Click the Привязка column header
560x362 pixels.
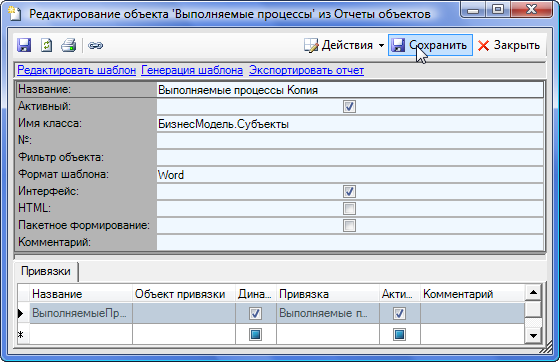(328, 294)
